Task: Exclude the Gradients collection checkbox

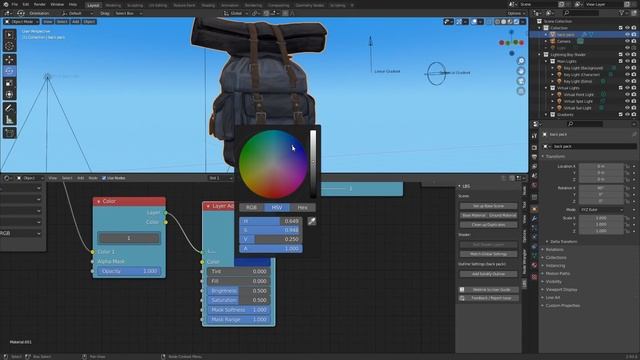Action: 620,115
